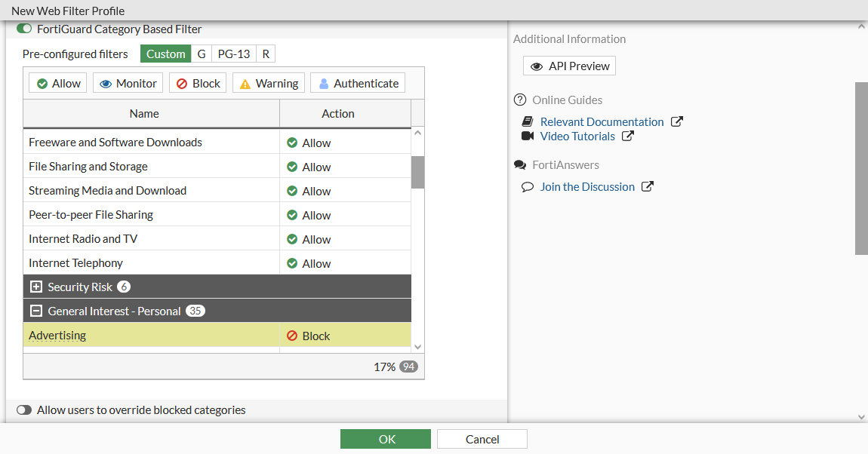Switch to the PG-13 pre-configured filter
868x454 pixels.
coord(233,54)
